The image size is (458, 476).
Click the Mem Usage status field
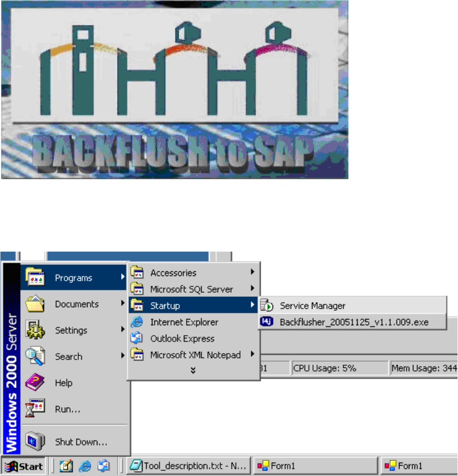point(424,368)
